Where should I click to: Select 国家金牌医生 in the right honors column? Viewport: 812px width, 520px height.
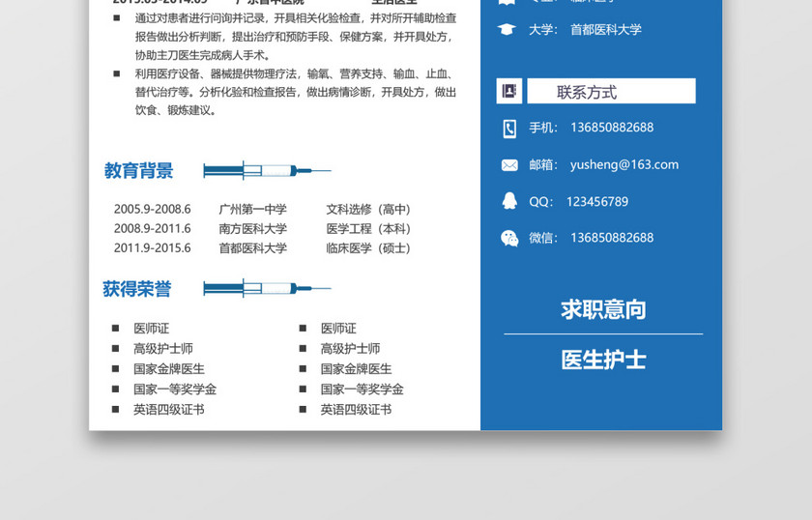coord(356,369)
